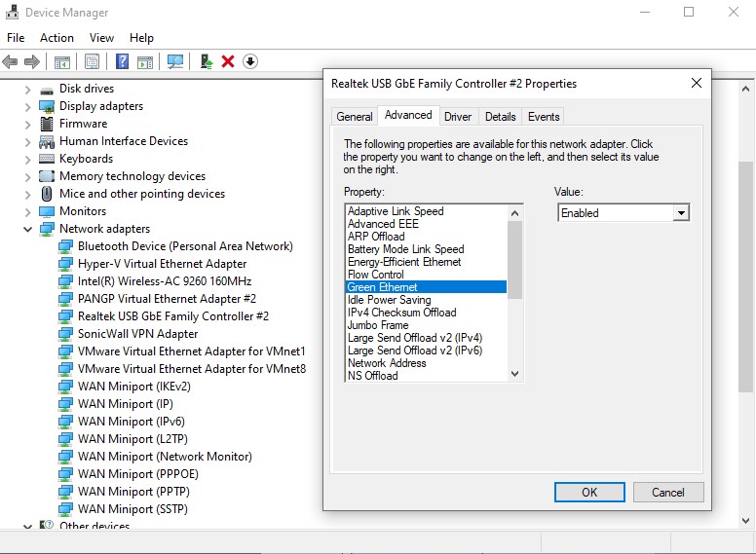The height and width of the screenshot is (554, 756).
Task: Click the Mice and other pointing devices icon
Action: click(47, 194)
